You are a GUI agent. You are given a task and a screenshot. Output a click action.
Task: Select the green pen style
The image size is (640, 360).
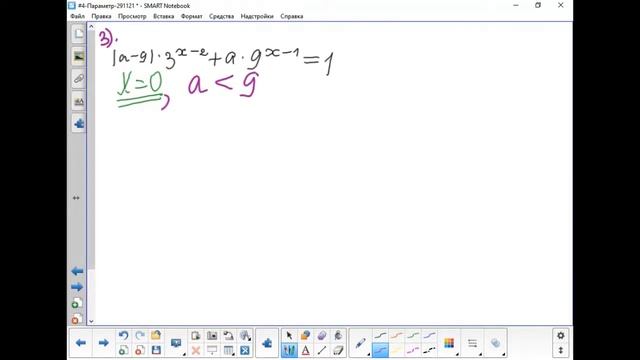pos(413,336)
